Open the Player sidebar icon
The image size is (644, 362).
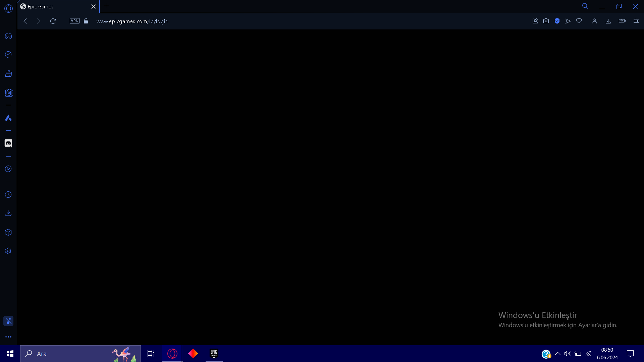tap(8, 169)
